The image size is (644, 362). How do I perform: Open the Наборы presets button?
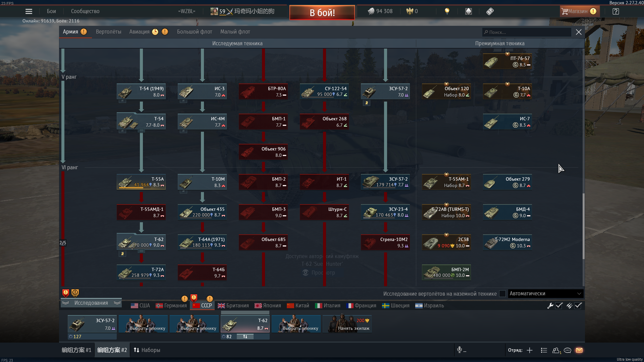[x=147, y=350]
